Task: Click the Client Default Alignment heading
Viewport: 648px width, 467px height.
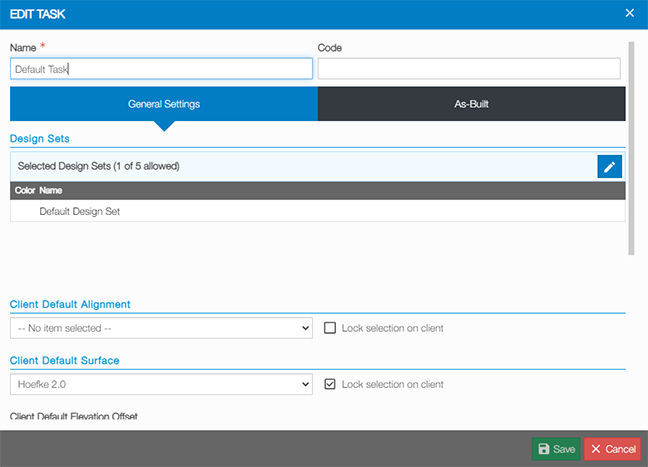Action: point(70,304)
